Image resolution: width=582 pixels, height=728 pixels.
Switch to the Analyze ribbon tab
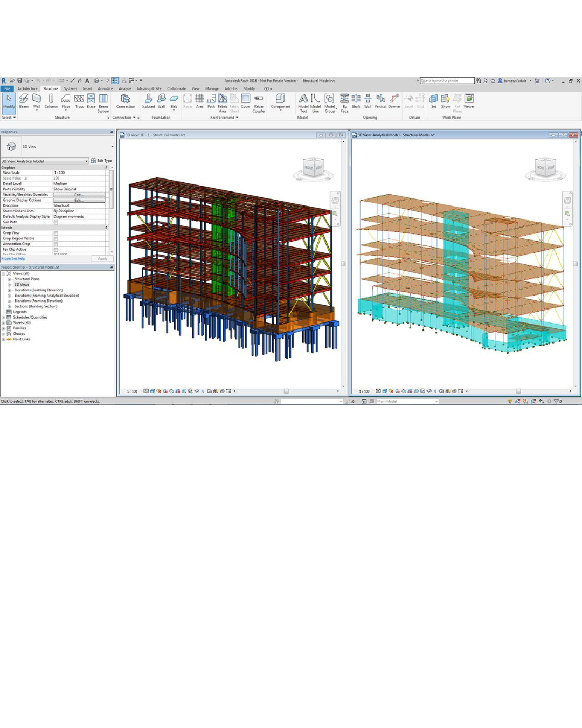(125, 88)
